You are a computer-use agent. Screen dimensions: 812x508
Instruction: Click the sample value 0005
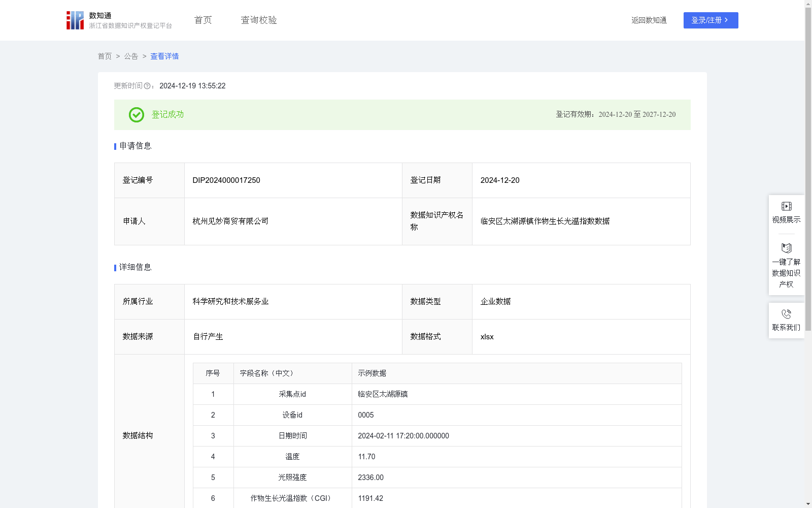[365, 415]
